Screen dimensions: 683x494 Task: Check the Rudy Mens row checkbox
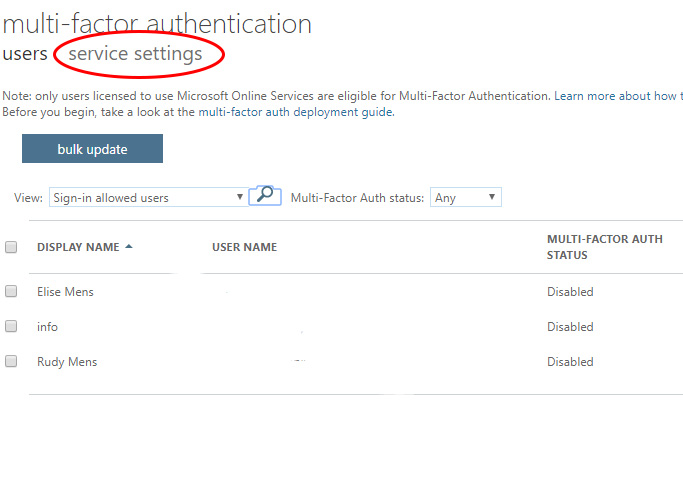pyautogui.click(x=11, y=361)
